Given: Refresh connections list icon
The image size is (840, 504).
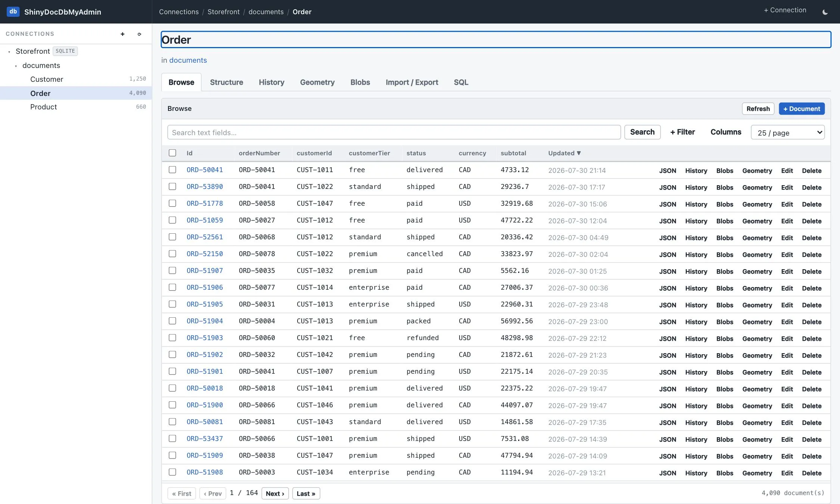Looking at the screenshot, I should [139, 34].
